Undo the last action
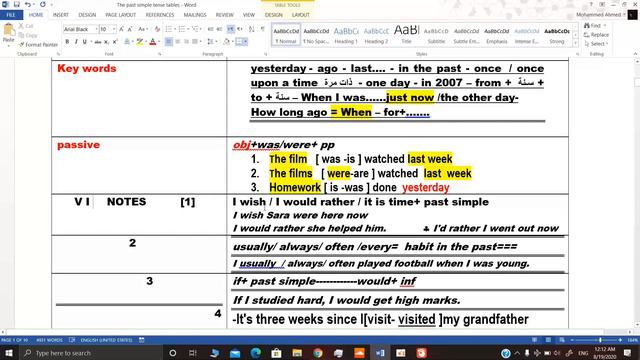 coord(27,4)
